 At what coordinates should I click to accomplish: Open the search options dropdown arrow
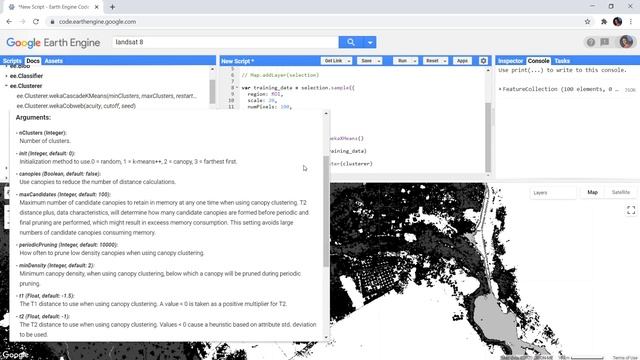(x=370, y=42)
